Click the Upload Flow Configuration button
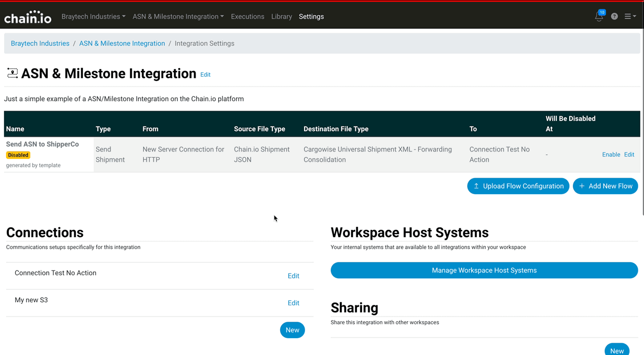 point(518,186)
